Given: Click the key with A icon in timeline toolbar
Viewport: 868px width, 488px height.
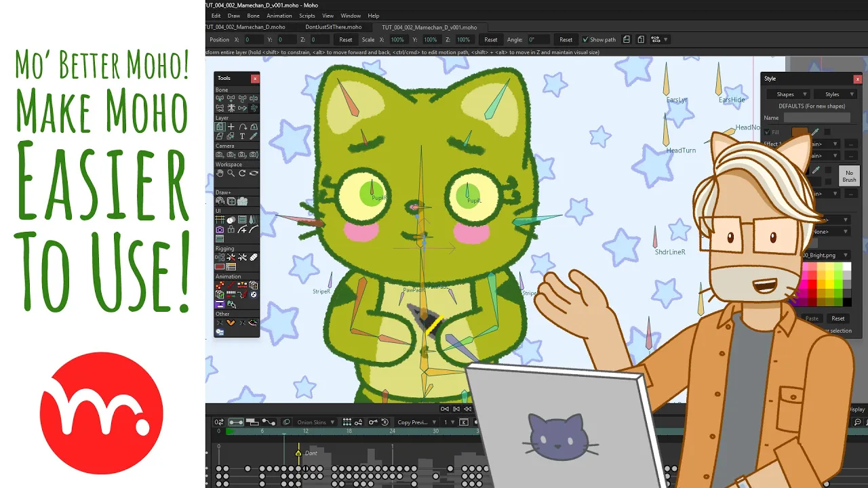Looking at the screenshot, I should [359, 422].
